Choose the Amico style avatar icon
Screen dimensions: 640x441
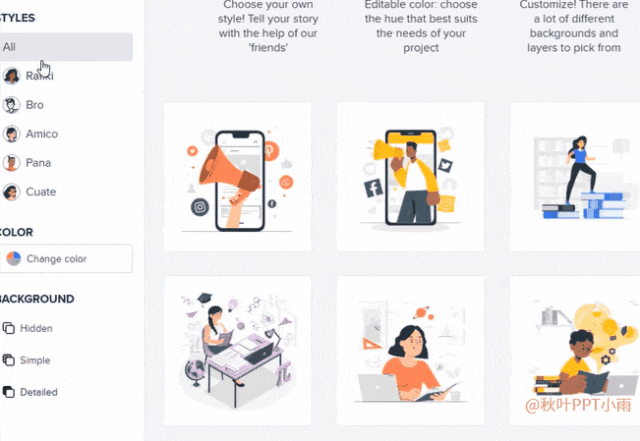click(11, 134)
